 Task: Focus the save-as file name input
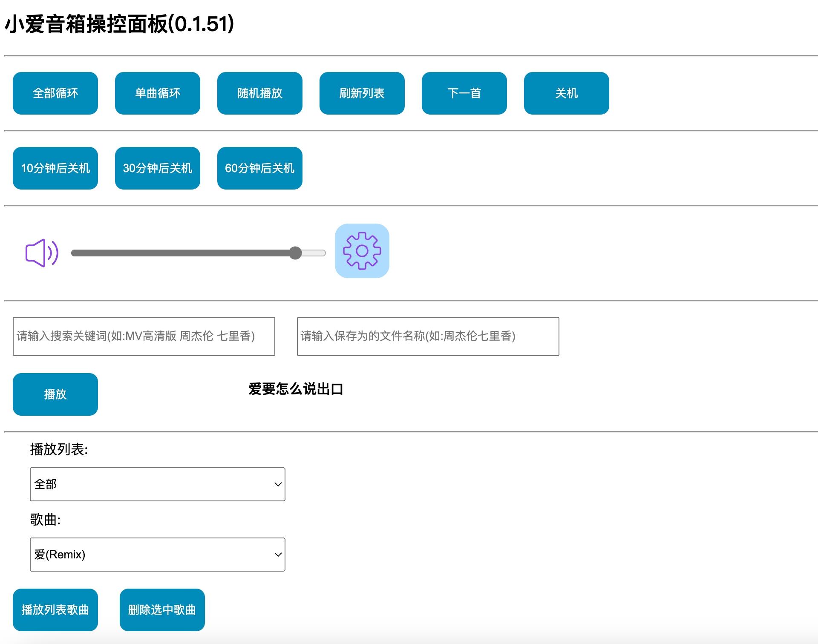click(428, 336)
